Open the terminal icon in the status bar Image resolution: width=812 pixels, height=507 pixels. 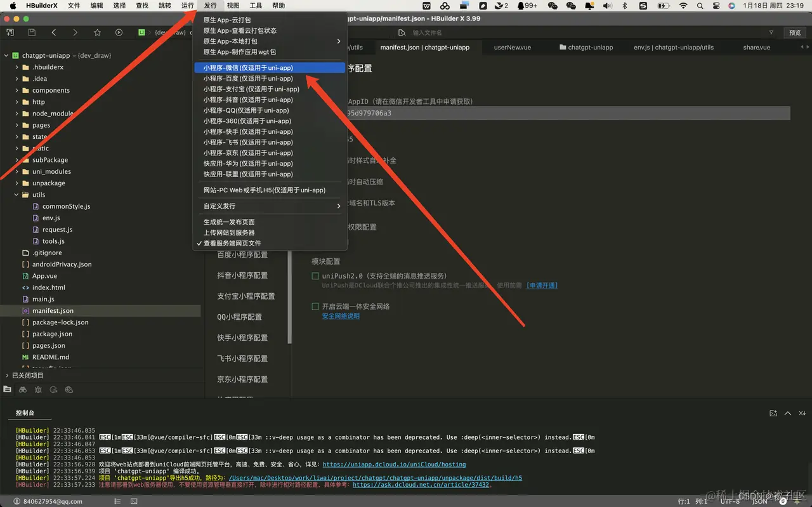point(134,501)
